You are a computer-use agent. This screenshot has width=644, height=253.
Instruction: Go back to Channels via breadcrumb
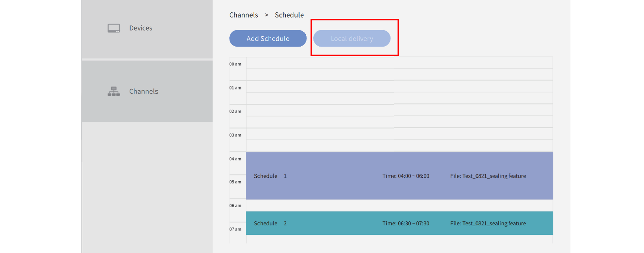(x=244, y=15)
